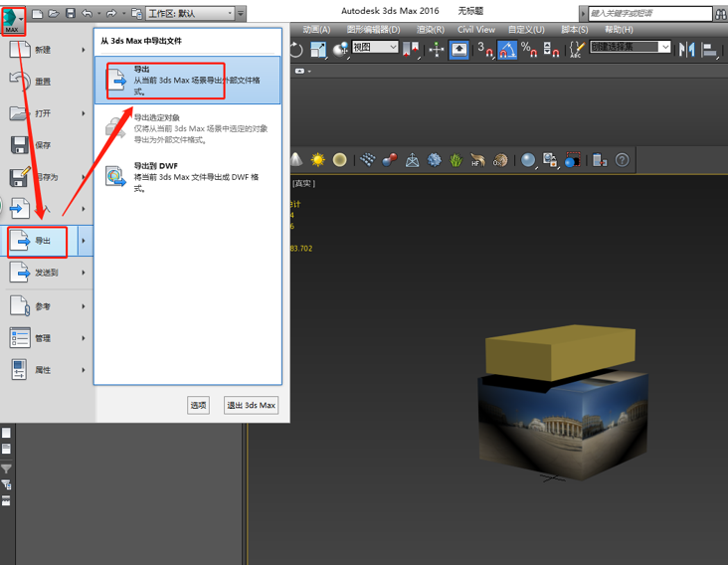Click the Mirror tool icon
The image size is (728, 565).
click(x=686, y=50)
